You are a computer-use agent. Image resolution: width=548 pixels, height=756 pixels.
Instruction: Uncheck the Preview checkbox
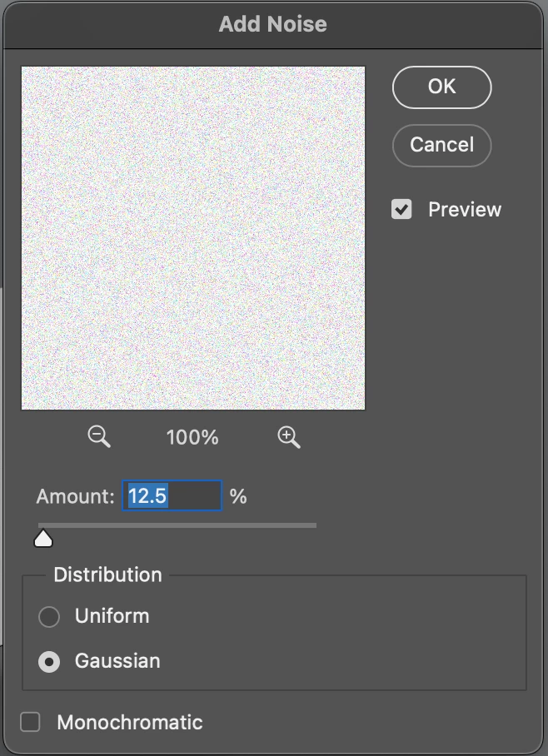click(401, 209)
